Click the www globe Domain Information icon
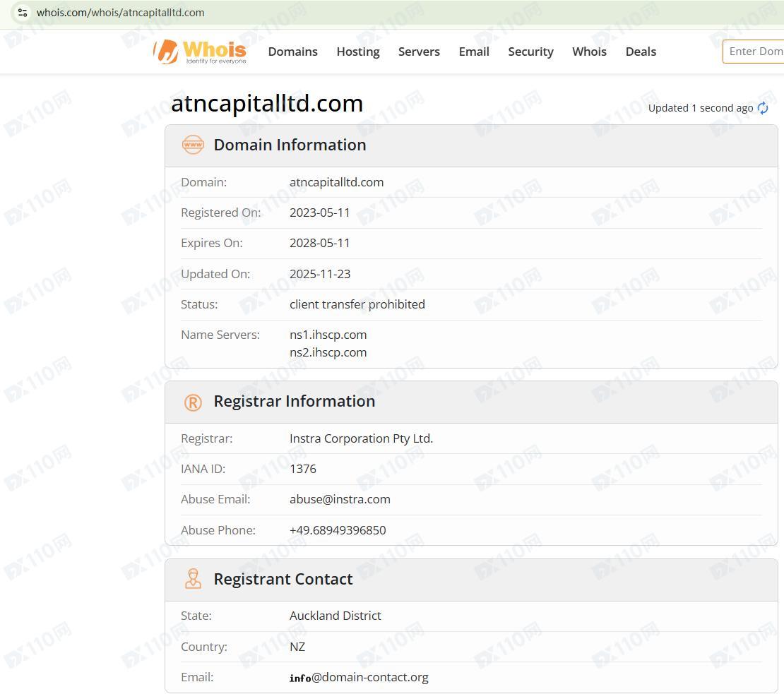The image size is (784, 694). point(193,145)
